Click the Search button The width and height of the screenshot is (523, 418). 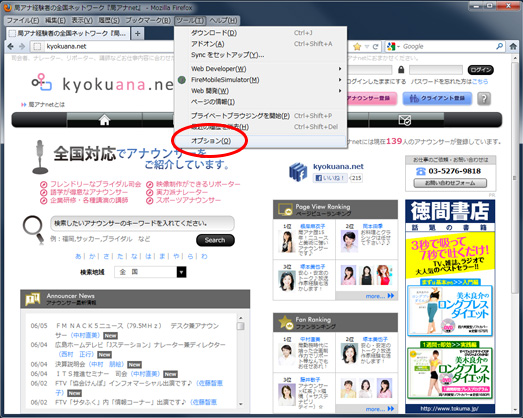[x=215, y=240]
